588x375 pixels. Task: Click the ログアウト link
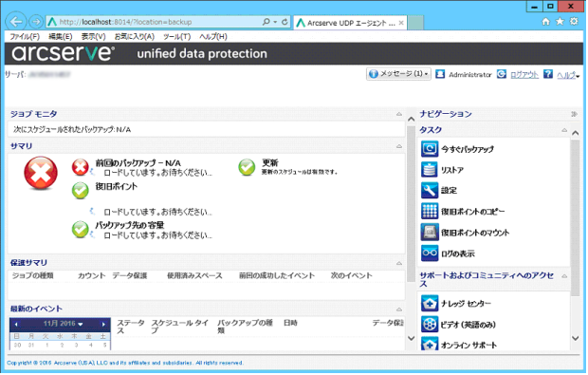[x=524, y=75]
